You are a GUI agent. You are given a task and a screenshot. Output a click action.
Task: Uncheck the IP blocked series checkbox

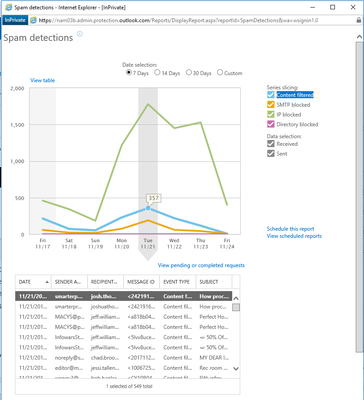271,114
